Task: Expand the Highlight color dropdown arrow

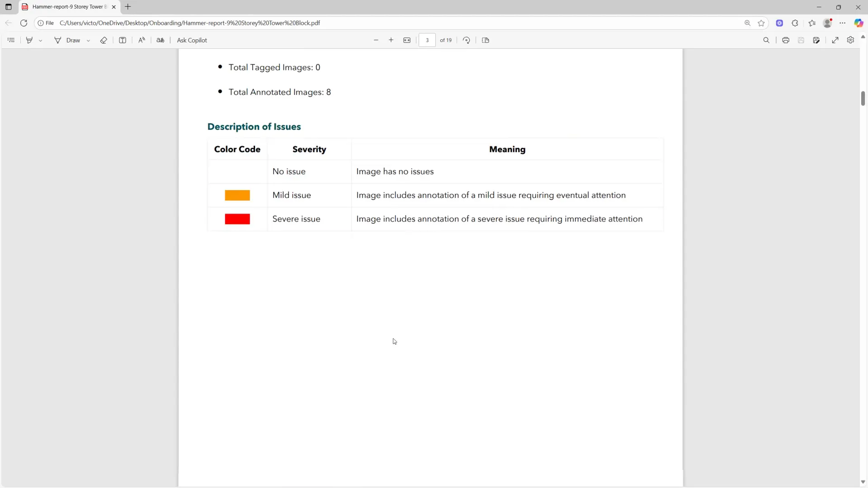Action: [41, 41]
